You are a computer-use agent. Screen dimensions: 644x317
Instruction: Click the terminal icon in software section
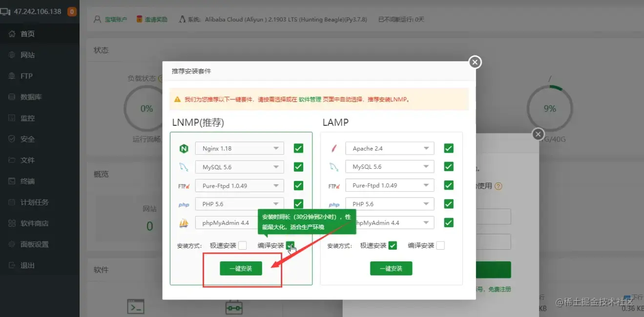pyautogui.click(x=136, y=306)
